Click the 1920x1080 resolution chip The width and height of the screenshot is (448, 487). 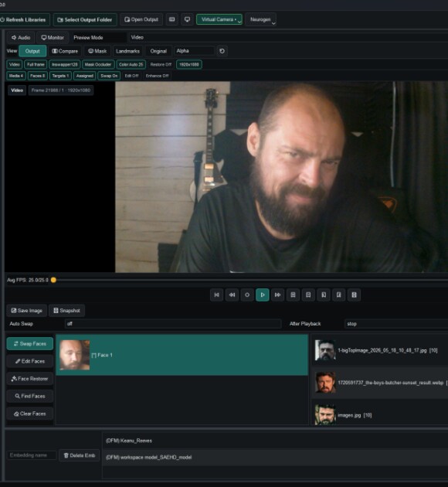click(x=189, y=65)
